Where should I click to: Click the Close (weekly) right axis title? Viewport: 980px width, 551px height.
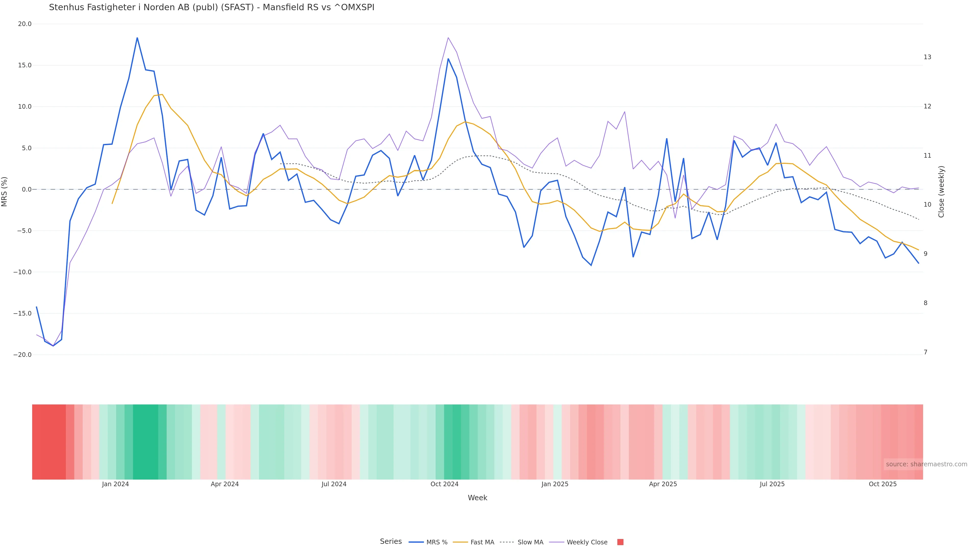[941, 191]
